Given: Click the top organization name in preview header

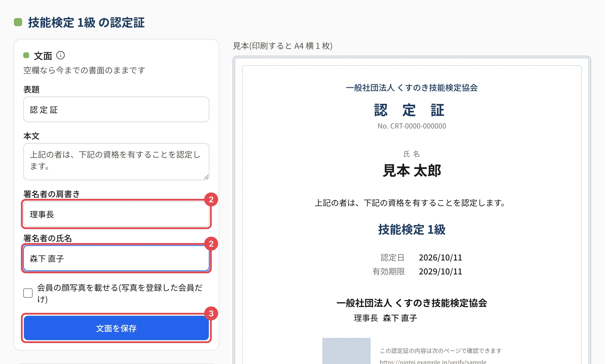Looking at the screenshot, I should (412, 88).
